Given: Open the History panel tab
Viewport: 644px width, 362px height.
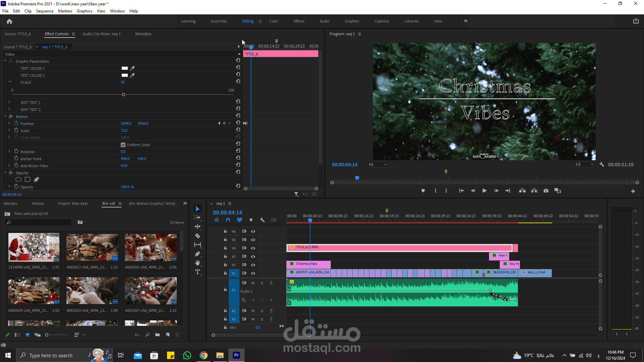Looking at the screenshot, I should click(38, 203).
